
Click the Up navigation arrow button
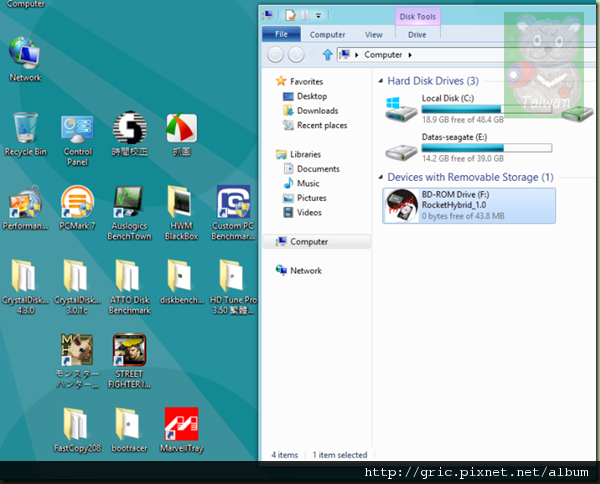(327, 55)
